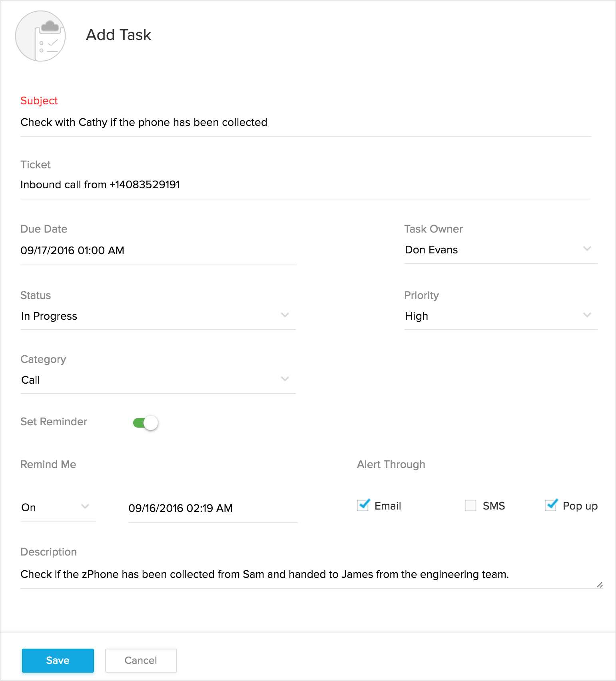616x681 pixels.
Task: Expand the Category dropdown showing Call
Action: pyautogui.click(x=158, y=380)
